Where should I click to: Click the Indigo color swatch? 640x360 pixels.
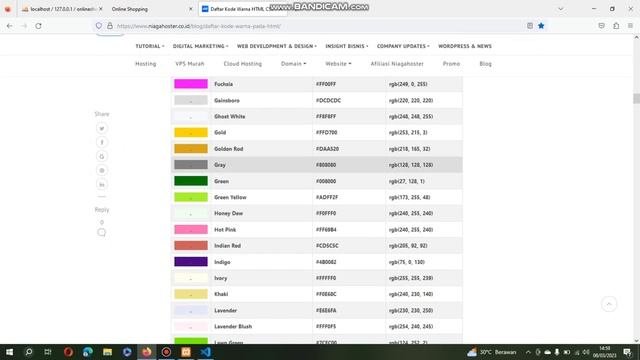tap(191, 262)
